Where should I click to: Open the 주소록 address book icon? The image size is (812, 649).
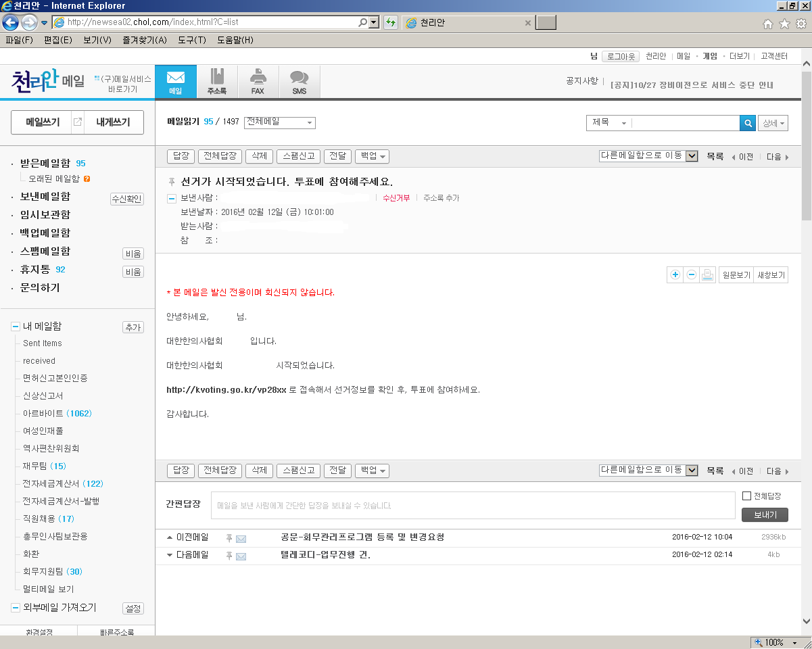216,81
